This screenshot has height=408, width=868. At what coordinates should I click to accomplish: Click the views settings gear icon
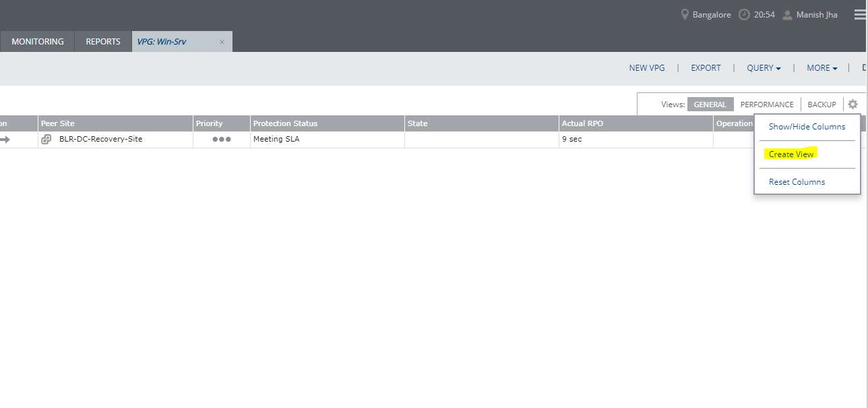point(852,105)
